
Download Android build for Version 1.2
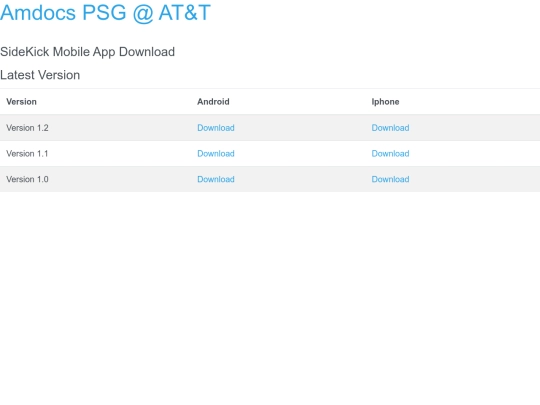point(216,128)
